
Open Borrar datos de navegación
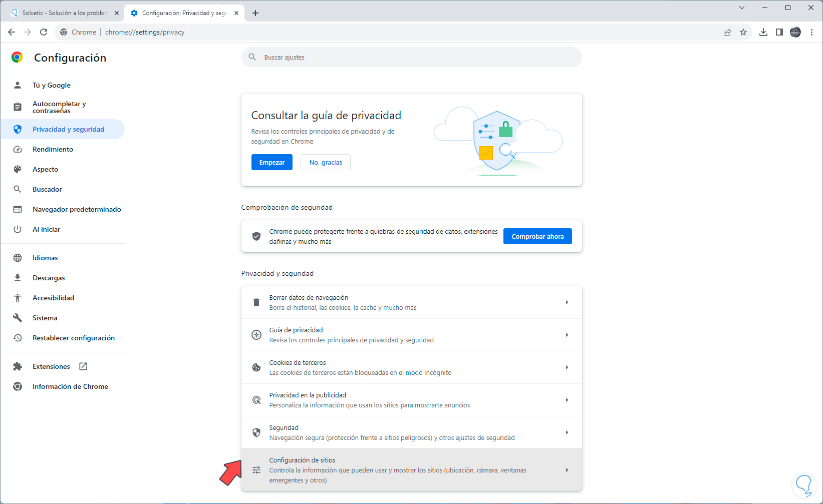(412, 302)
